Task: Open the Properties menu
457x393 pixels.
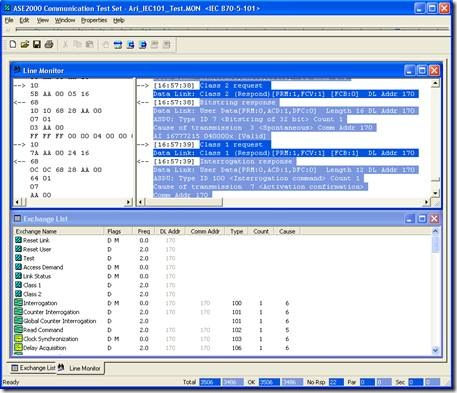Action: click(x=94, y=20)
